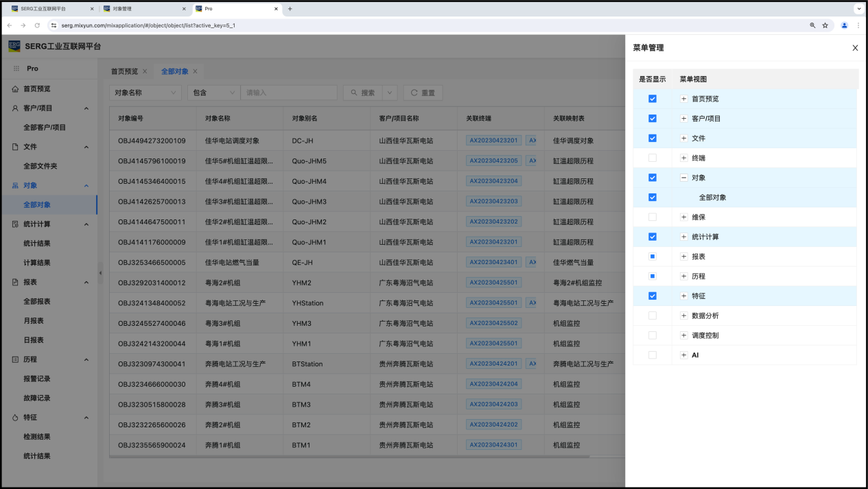
Task: Click the browser zoom magnifier icon
Action: [x=812, y=25]
